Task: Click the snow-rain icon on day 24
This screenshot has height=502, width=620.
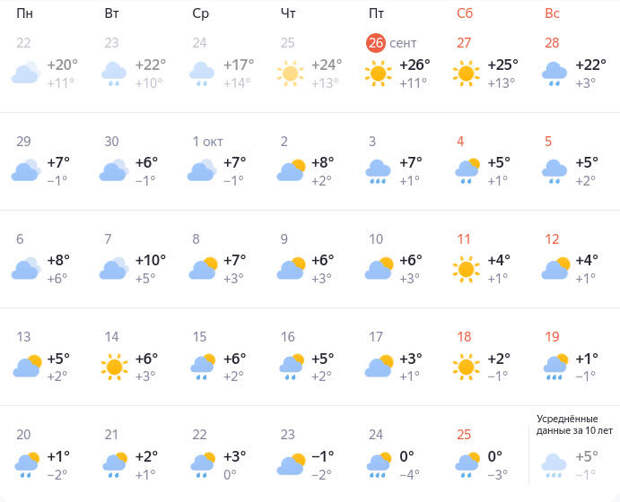Action: point(378,464)
